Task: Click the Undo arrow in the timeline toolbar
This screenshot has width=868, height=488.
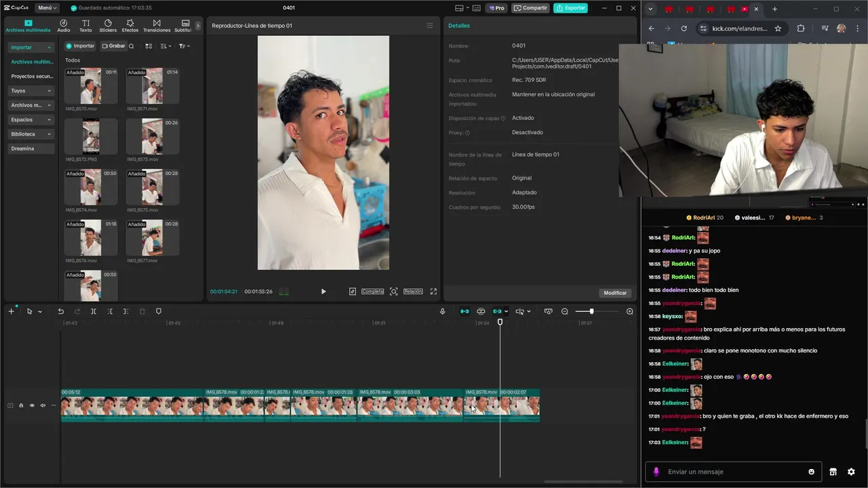Action: 60,311
